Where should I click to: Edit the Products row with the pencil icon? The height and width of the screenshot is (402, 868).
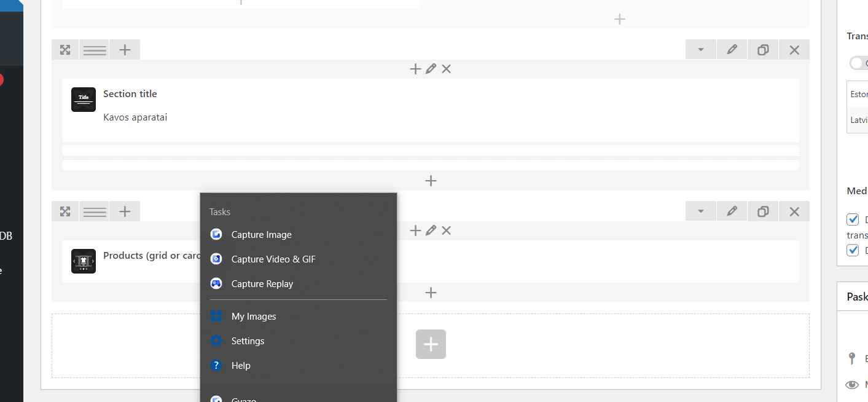[x=732, y=211]
